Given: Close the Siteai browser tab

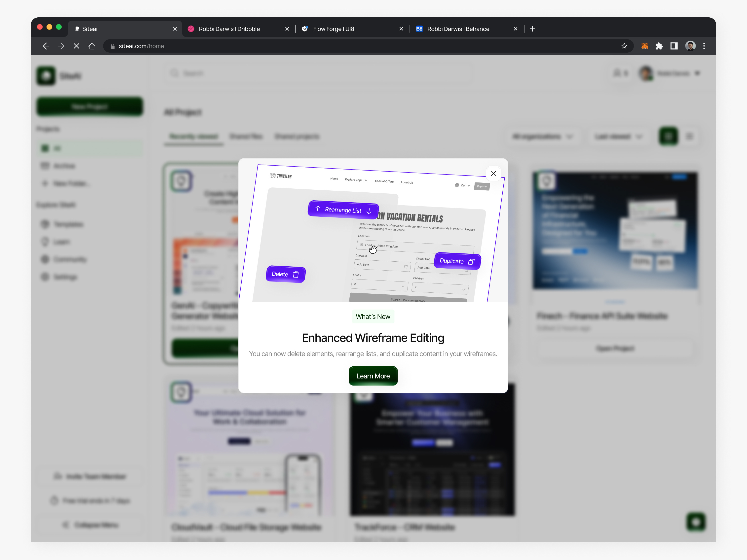Looking at the screenshot, I should (x=175, y=29).
